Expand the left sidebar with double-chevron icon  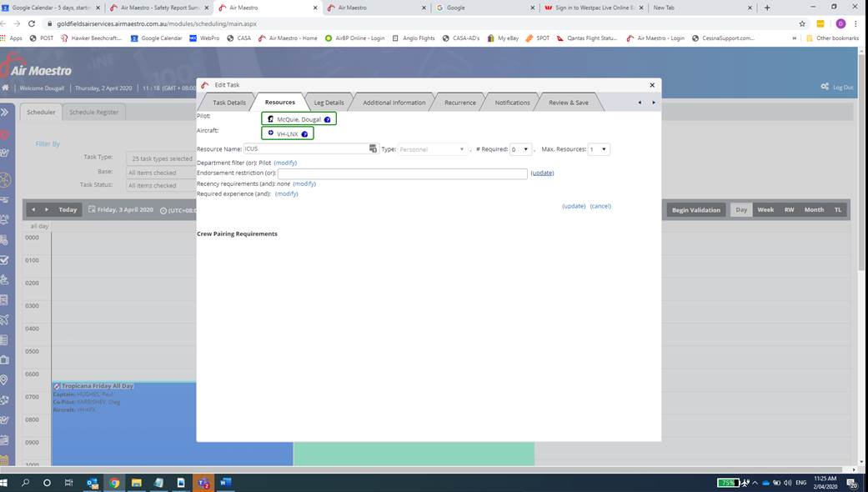point(5,112)
